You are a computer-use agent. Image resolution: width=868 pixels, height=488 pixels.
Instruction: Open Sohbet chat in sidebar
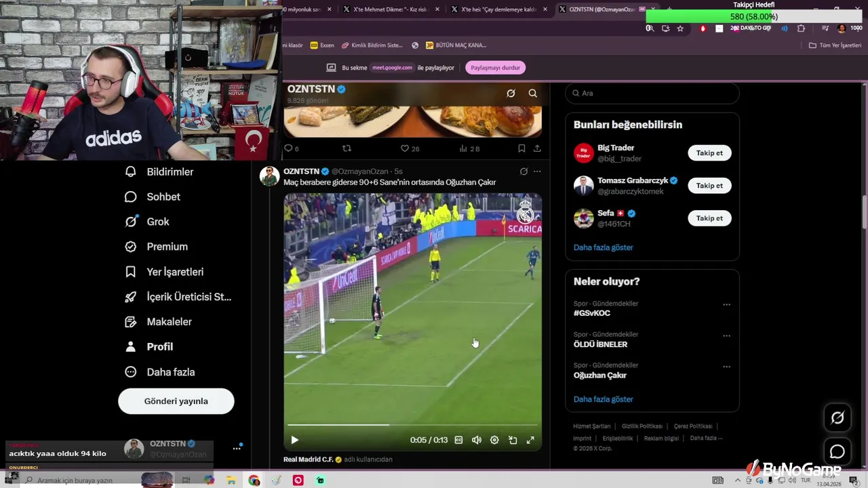pyautogui.click(x=153, y=197)
